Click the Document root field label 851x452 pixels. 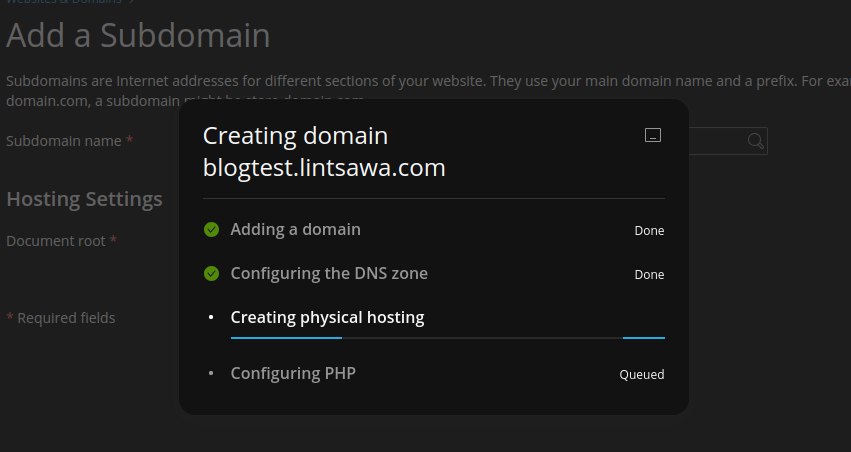pos(55,241)
